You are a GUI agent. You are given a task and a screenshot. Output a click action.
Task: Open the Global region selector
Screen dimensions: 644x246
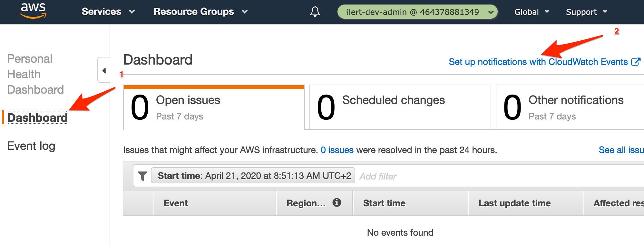pos(532,12)
